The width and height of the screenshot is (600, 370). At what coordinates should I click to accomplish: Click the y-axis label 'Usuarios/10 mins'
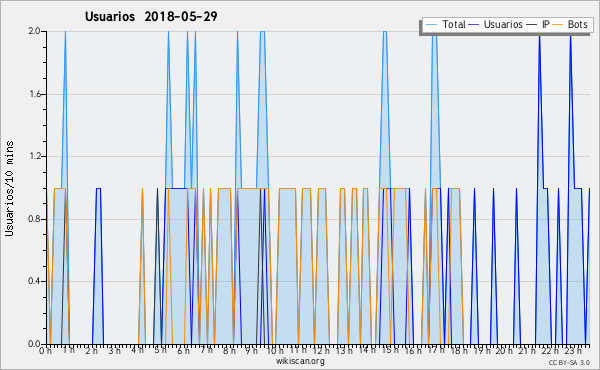pyautogui.click(x=9, y=188)
